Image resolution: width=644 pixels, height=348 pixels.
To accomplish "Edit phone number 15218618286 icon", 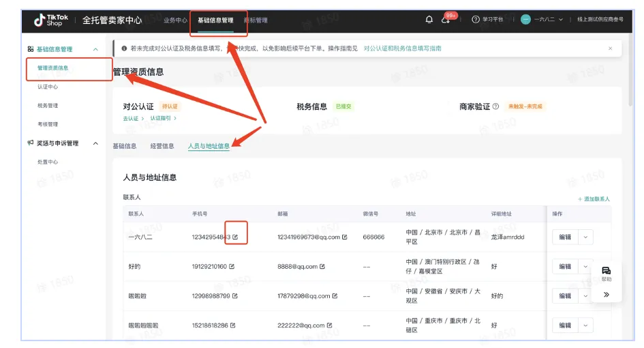I will click(x=233, y=325).
